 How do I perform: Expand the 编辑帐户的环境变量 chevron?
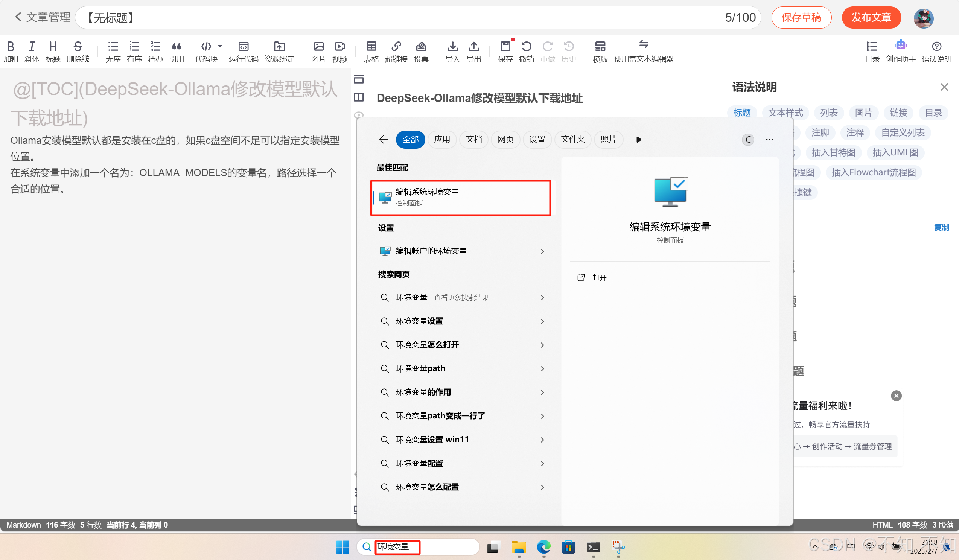pos(542,251)
